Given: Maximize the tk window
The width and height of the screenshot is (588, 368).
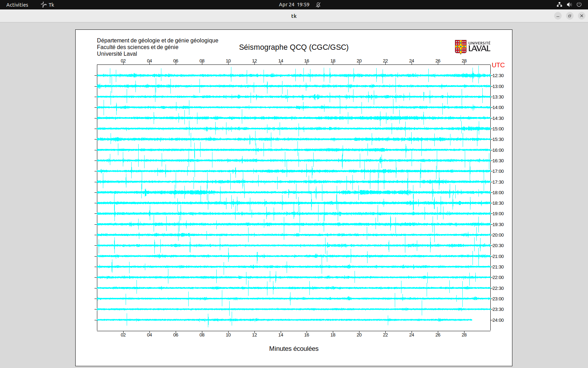Looking at the screenshot, I should (570, 16).
